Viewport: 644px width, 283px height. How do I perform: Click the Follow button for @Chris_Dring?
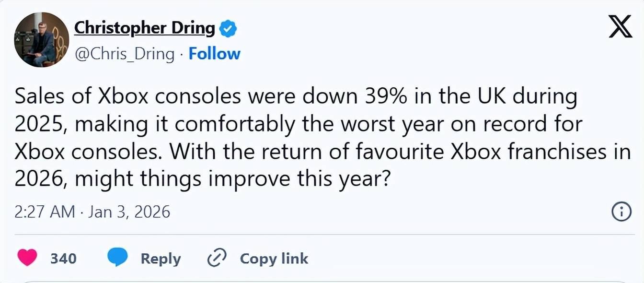point(215,54)
